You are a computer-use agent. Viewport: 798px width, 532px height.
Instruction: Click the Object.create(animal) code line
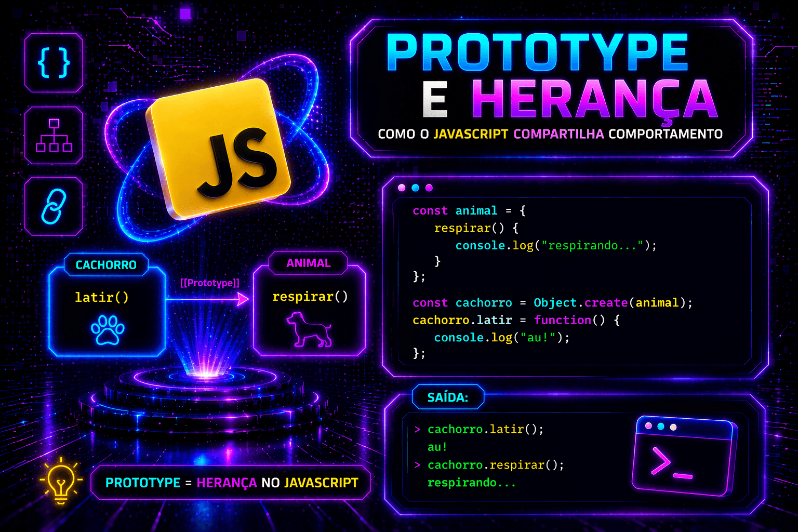coord(553,302)
